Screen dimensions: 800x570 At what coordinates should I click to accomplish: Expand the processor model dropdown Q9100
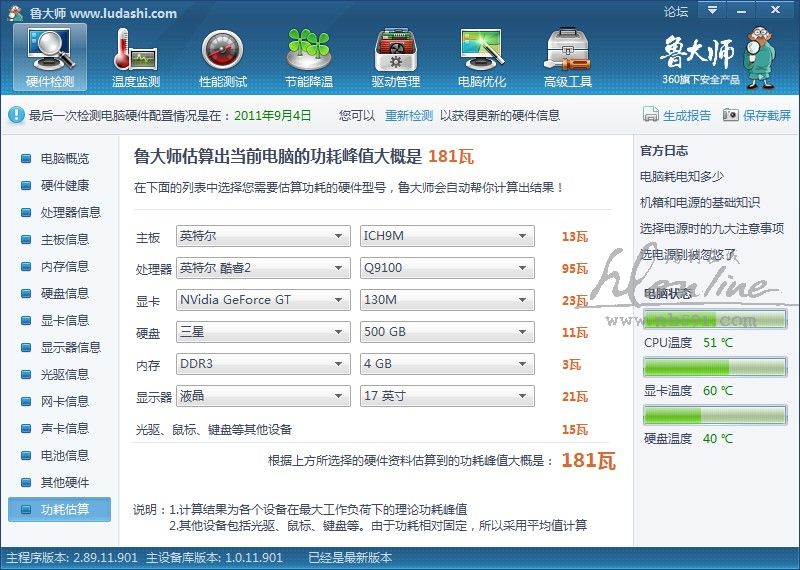click(447, 268)
